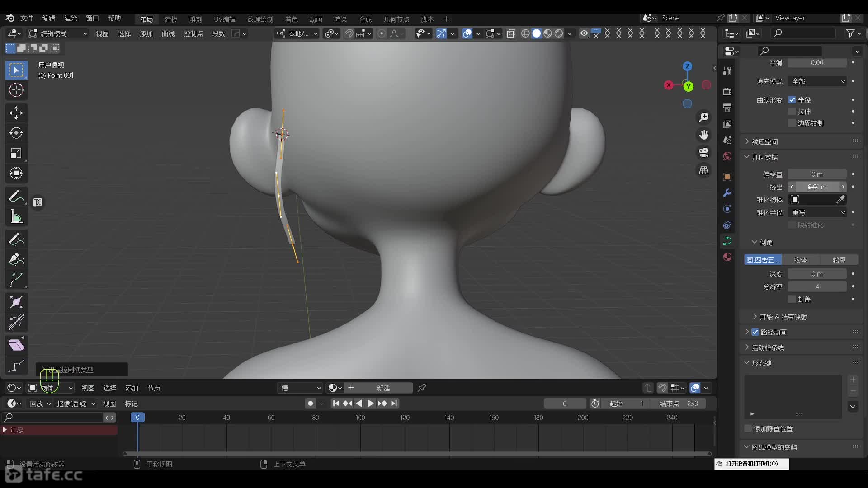Open the Tool properties tab
868x488 pixels.
click(727, 71)
